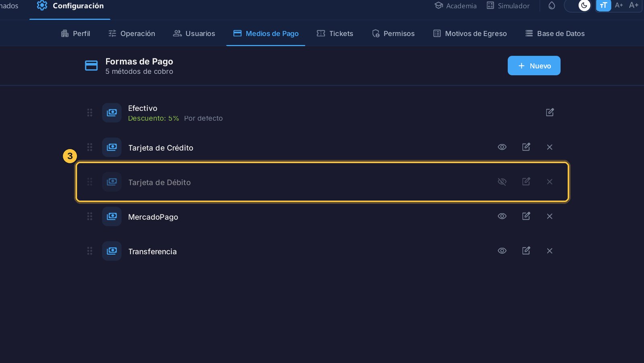Screen dimensions: 644x363
Task: Edit the Tarjeta de Crédito payment method
Action: coord(526,147)
